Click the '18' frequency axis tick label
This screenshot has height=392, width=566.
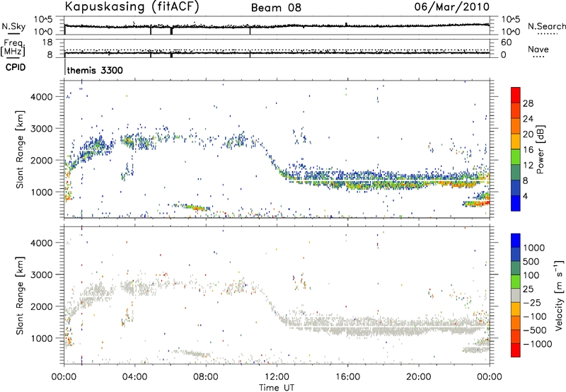pyautogui.click(x=47, y=42)
